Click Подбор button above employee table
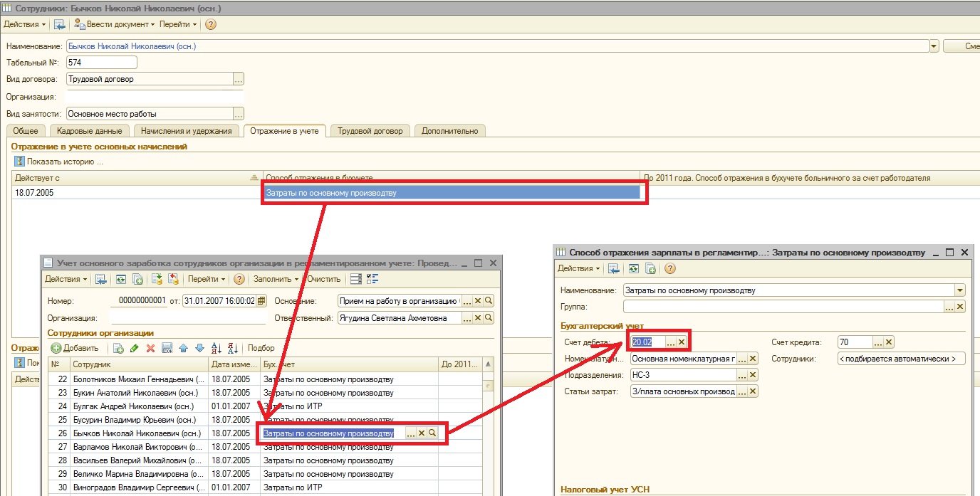This screenshot has width=980, height=496. 261,348
